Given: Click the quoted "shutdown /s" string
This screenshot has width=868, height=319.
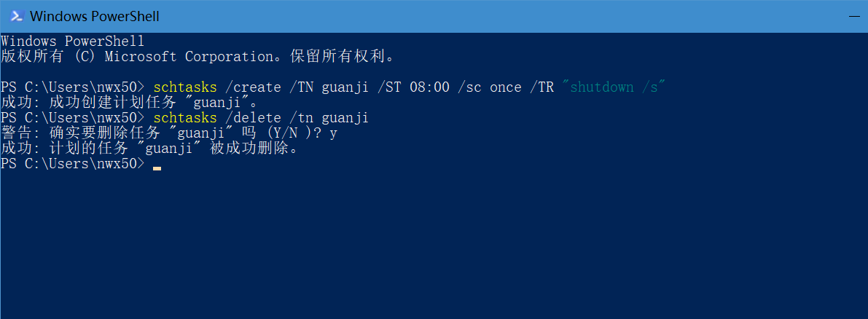Looking at the screenshot, I should (614, 87).
